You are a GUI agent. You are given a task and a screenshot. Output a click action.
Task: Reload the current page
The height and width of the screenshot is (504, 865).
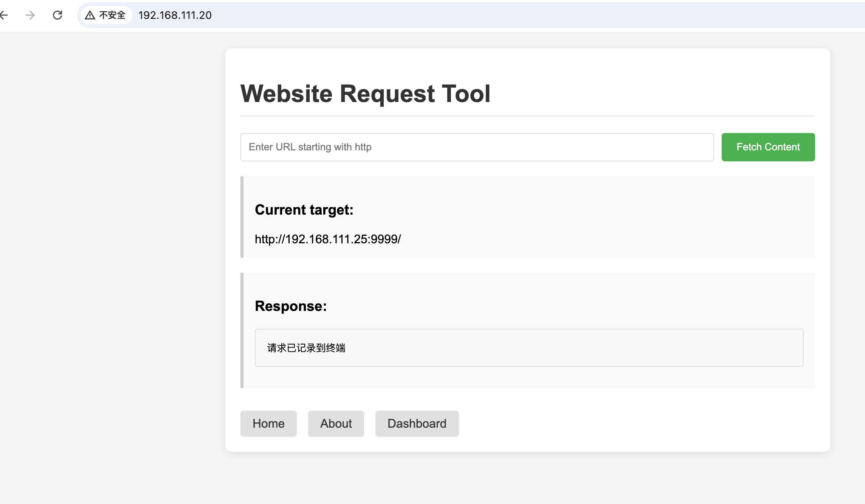point(57,15)
